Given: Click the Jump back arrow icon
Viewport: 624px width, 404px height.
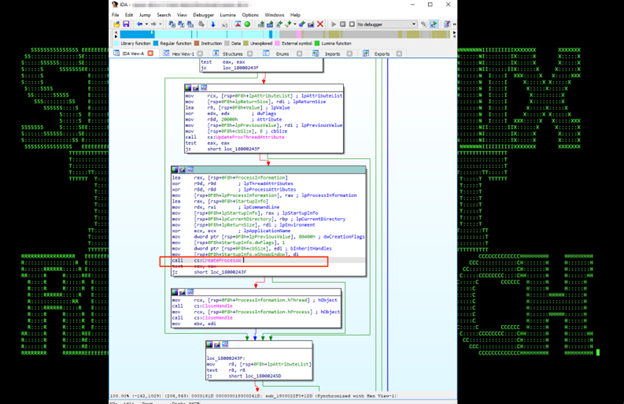Looking at the screenshot, I should pos(138,24).
